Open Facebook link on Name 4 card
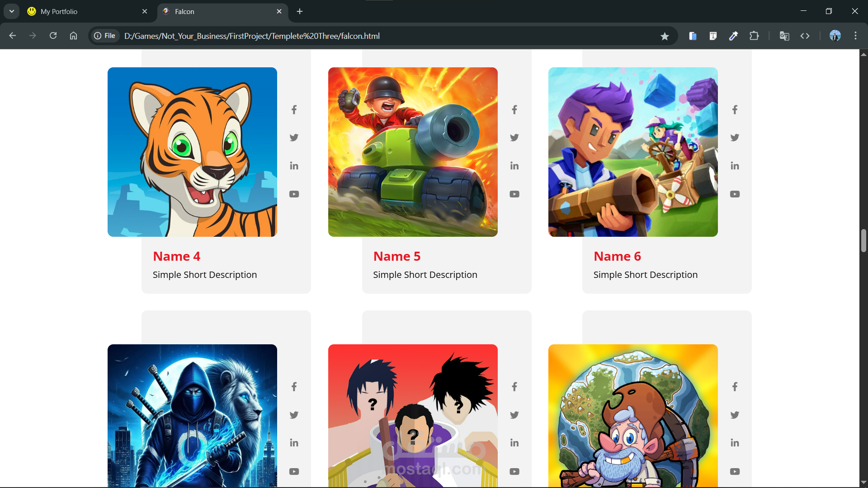 [x=294, y=110]
